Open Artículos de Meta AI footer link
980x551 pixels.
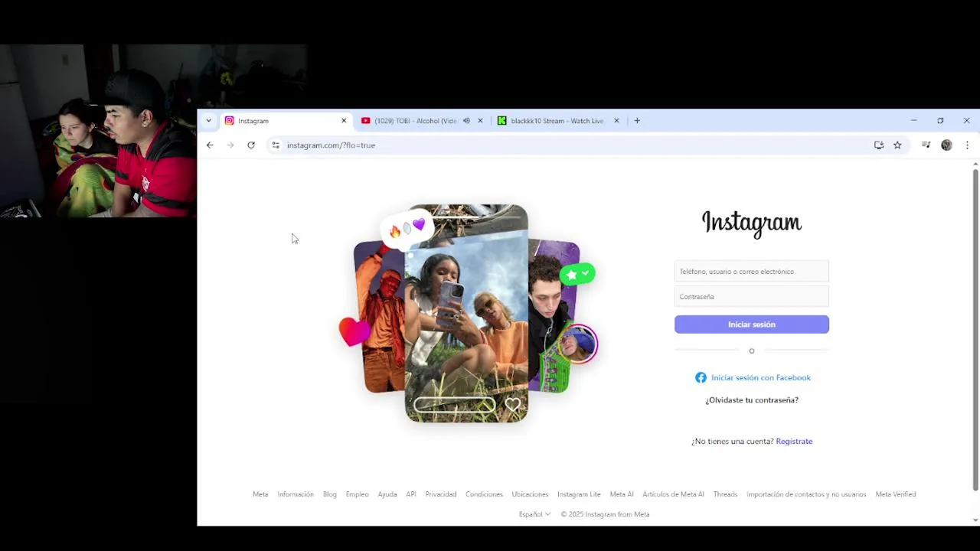(x=673, y=494)
